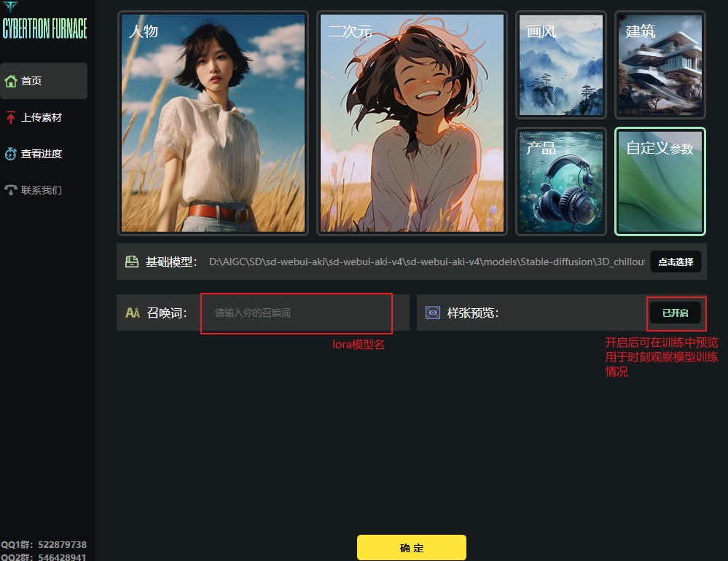Click the Aa icon beside 召唤词
Viewport: 728px width, 561px height.
132,313
